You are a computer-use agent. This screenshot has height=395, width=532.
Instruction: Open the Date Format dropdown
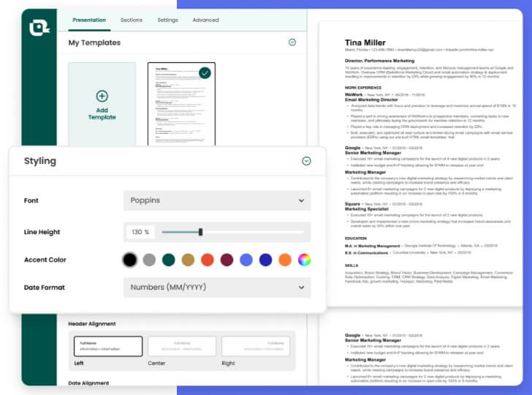click(x=217, y=287)
